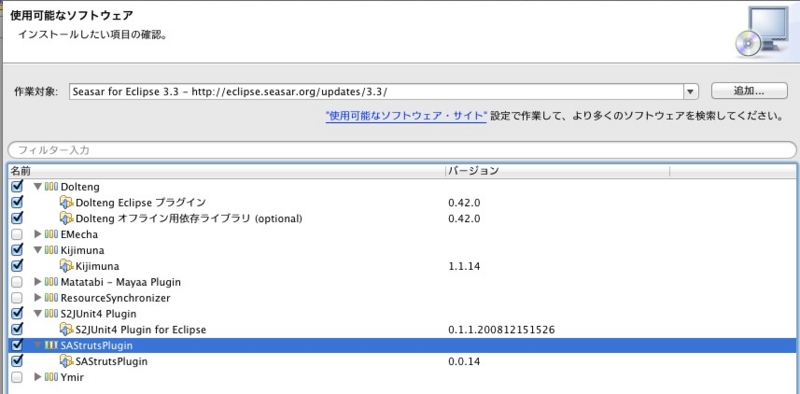Image resolution: width=800 pixels, height=394 pixels.
Task: Click the Dolteng Eclipse プラグイン feature icon
Action: click(x=66, y=203)
